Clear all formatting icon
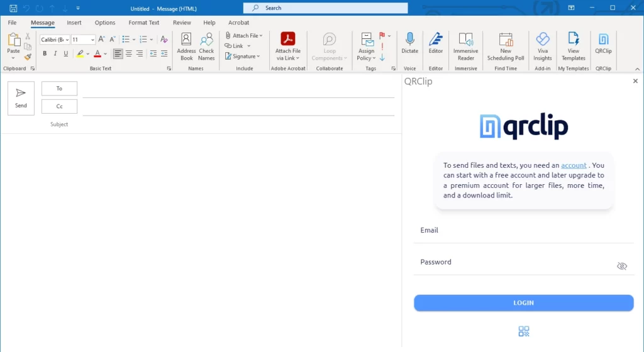This screenshot has width=644, height=352. (164, 40)
